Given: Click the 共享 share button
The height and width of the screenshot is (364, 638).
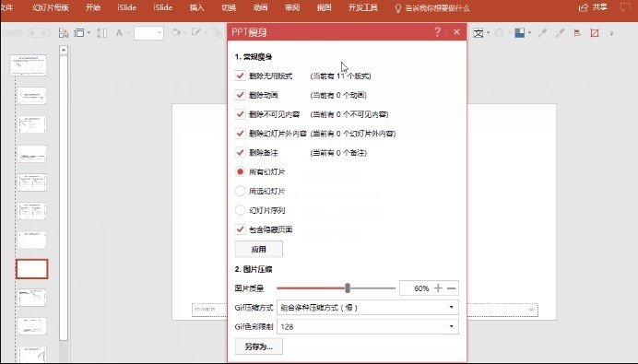Looking at the screenshot, I should coord(593,7).
